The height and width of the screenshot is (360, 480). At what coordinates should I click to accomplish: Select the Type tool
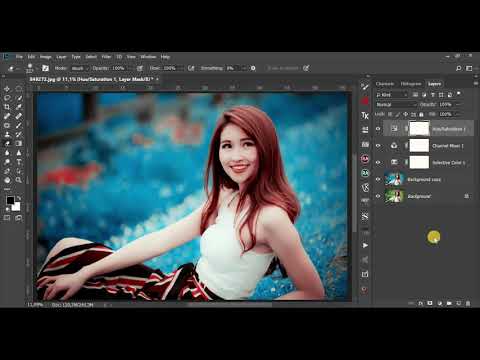click(19, 162)
